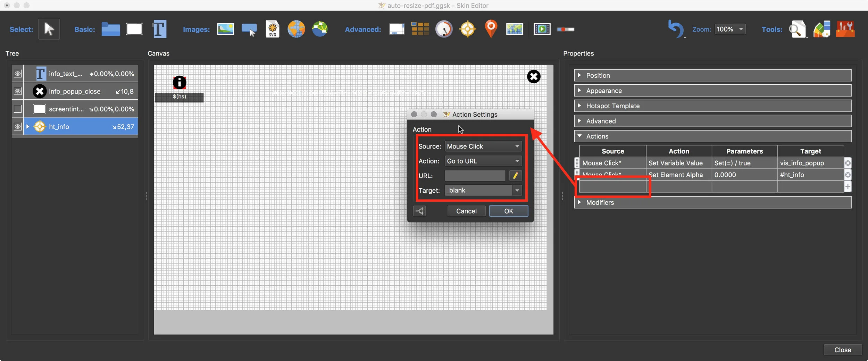Click the 'Set Variable Value' action cell

[x=679, y=163]
